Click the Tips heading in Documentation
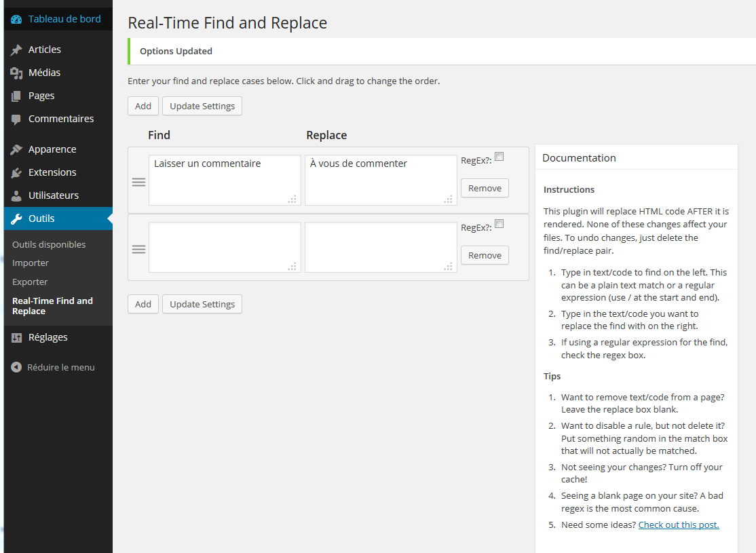The image size is (756, 553). pos(552,377)
